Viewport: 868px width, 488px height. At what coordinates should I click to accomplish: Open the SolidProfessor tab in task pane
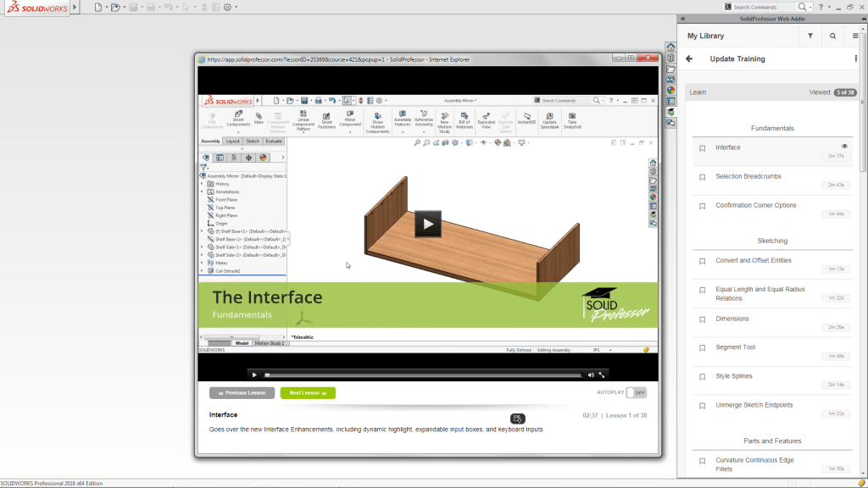670,112
